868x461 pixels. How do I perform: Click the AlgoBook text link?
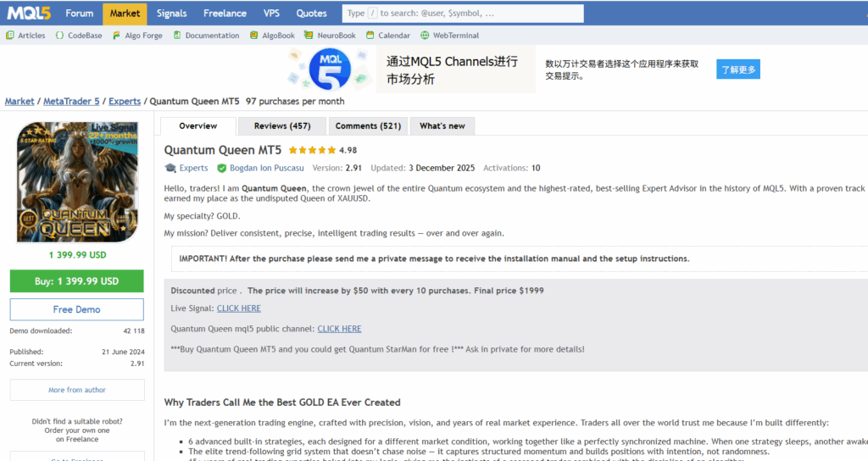tap(278, 36)
